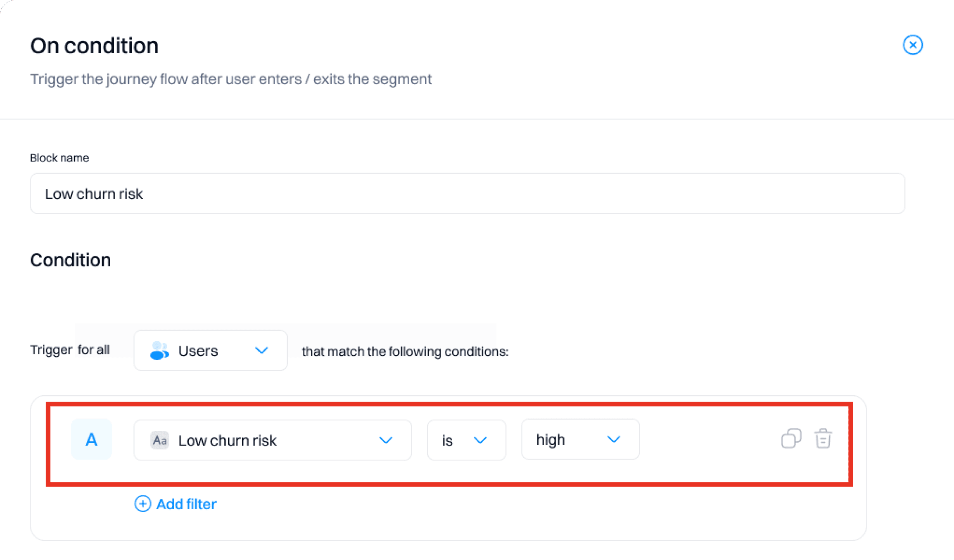The height and width of the screenshot is (560, 954).
Task: Select the filter A letter badge
Action: click(91, 439)
